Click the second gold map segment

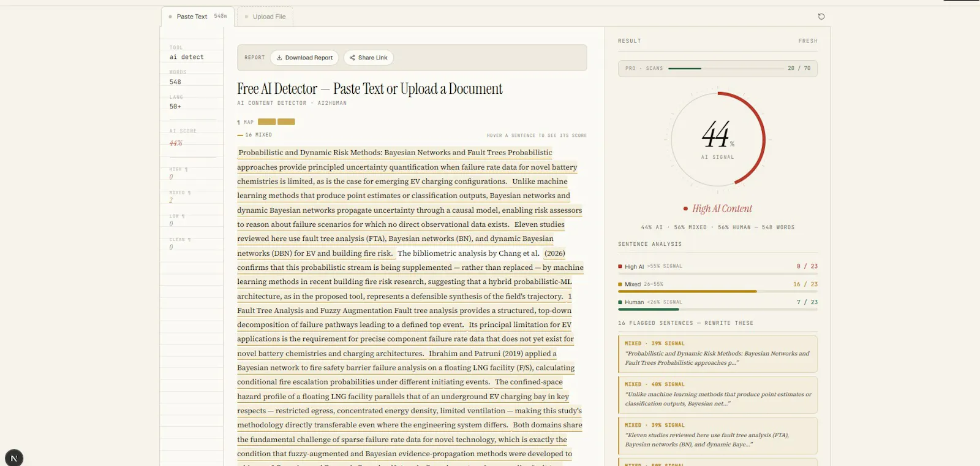pos(286,122)
